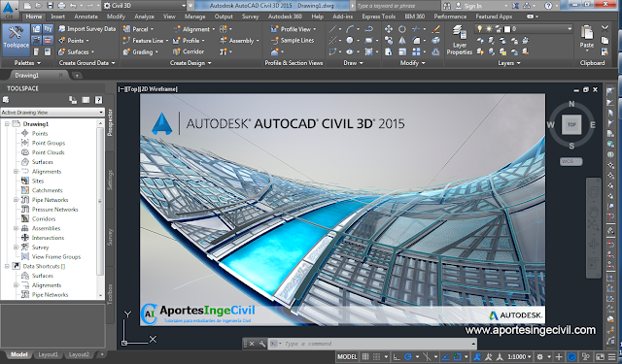Image resolution: width=622 pixels, height=364 pixels.
Task: Open the Civil 3D workspace dropdown
Action: (x=144, y=6)
